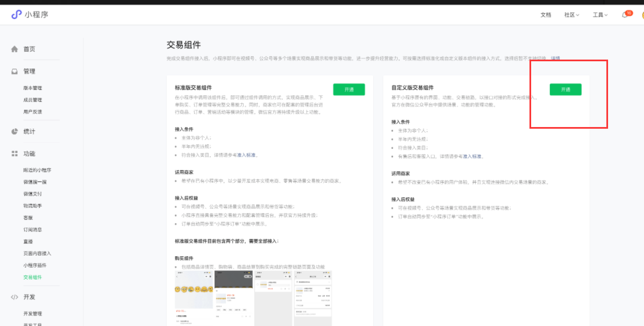Open 文档 in the top navigation
The width and height of the screenshot is (644, 326).
pos(546,15)
